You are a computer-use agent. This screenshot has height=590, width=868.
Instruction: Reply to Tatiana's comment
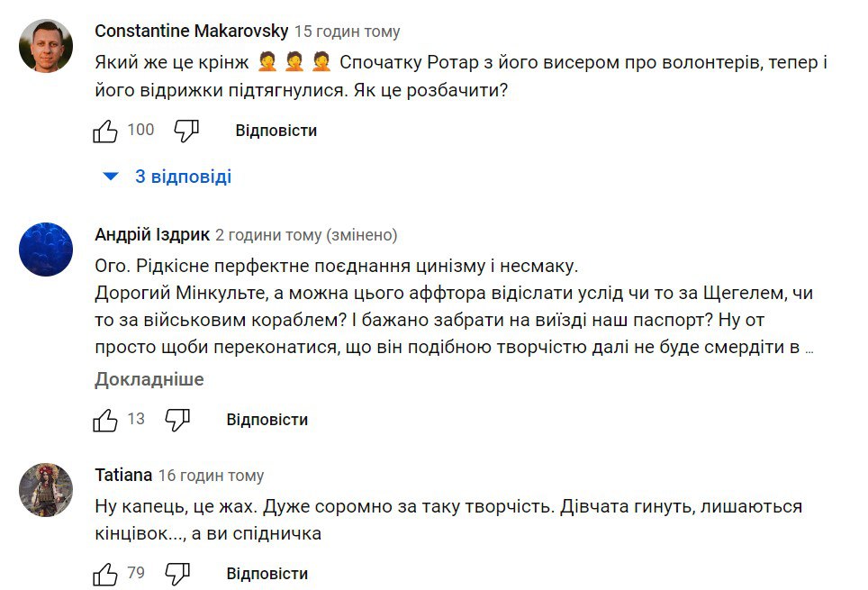267,574
